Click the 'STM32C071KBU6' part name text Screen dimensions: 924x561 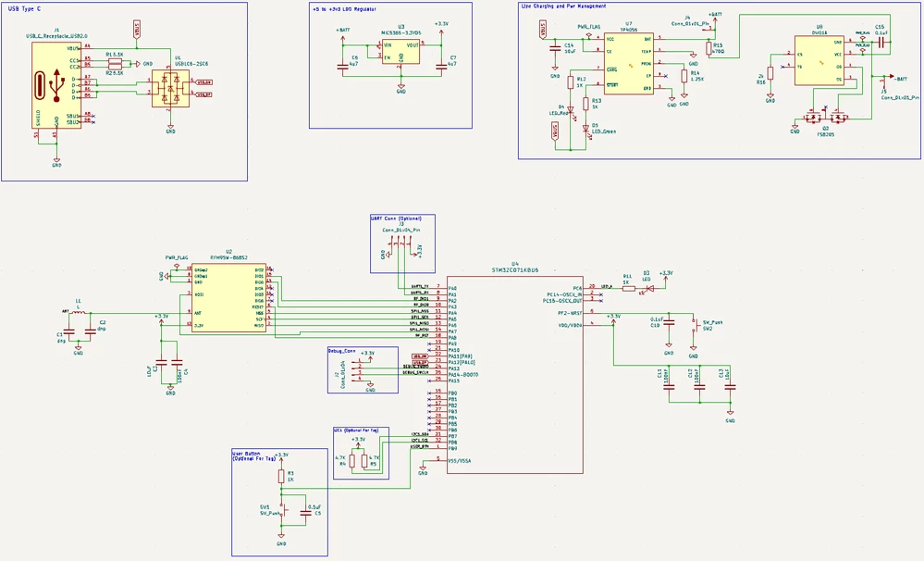515,270
